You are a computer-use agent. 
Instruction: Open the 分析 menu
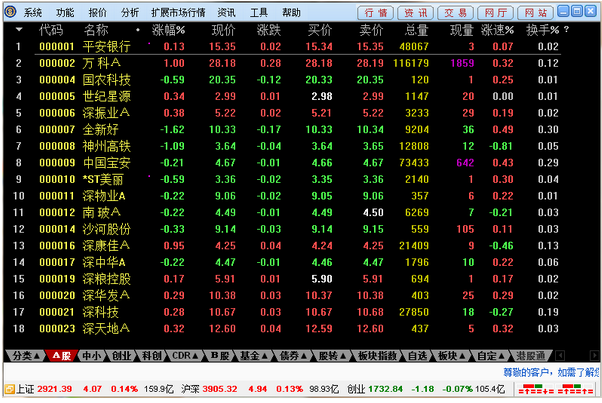[x=130, y=13]
